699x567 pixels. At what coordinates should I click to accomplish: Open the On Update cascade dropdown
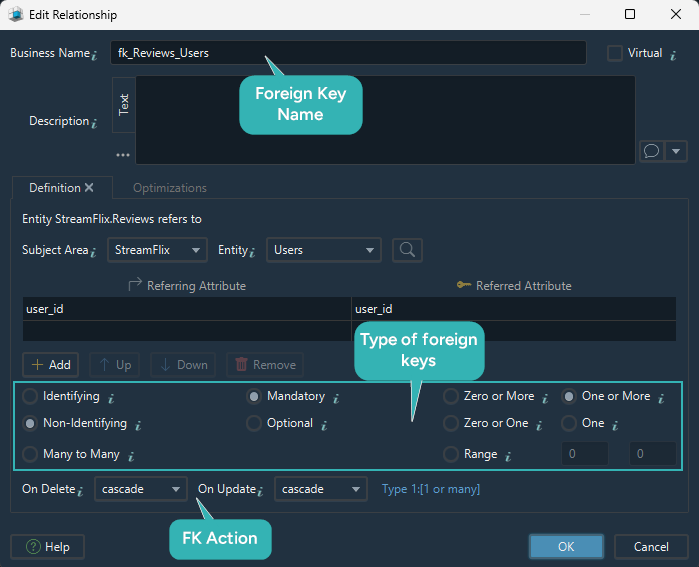coord(321,489)
